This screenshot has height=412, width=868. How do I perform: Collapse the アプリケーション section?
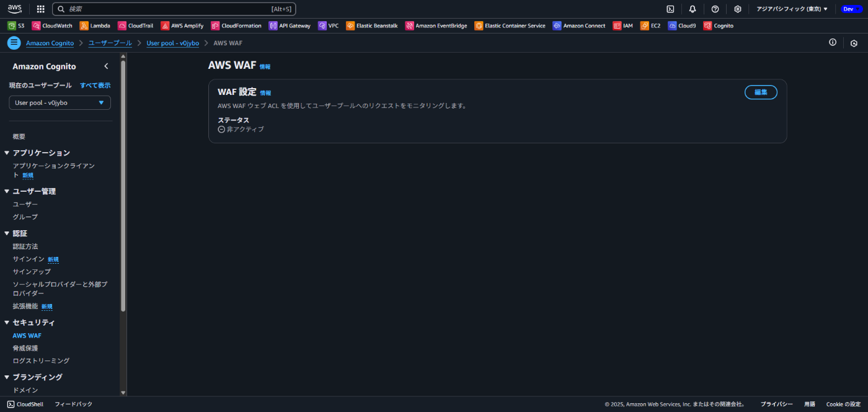(x=7, y=153)
